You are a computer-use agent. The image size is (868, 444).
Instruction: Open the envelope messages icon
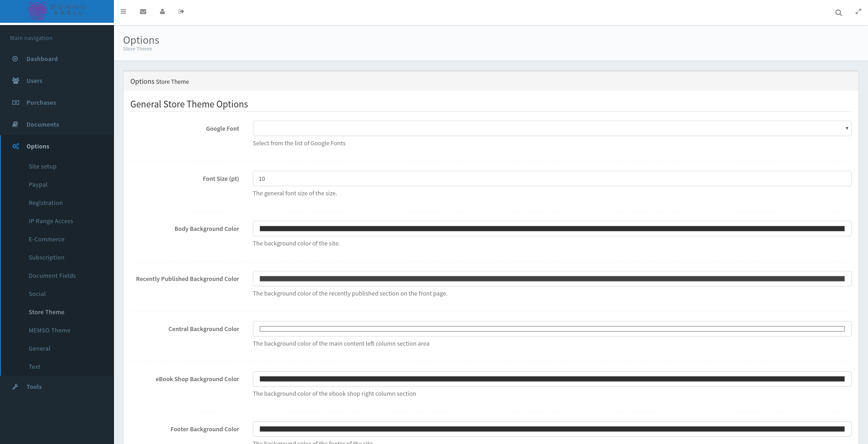(143, 11)
